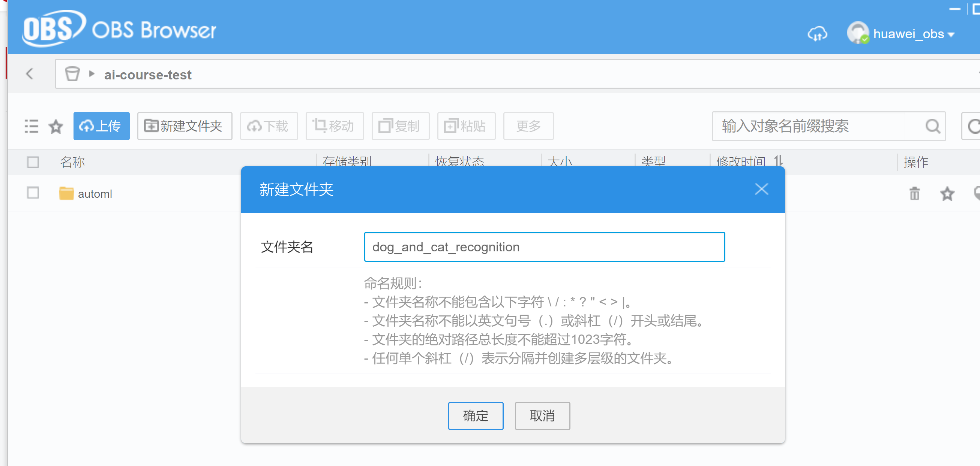The width and height of the screenshot is (980, 466).
Task: Click the 文件夹名 folder name input field
Action: click(x=544, y=247)
